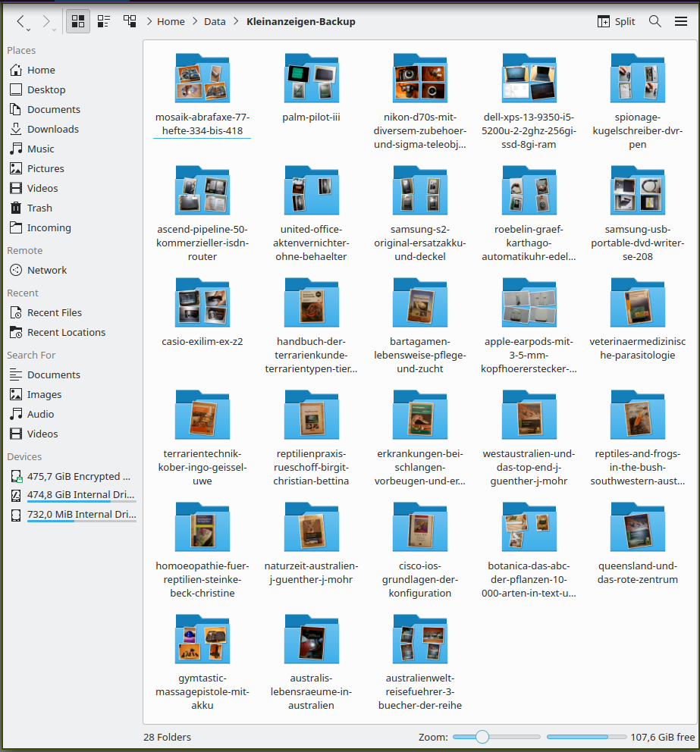
Task: Click the Zoom slider handle
Action: coord(482,737)
